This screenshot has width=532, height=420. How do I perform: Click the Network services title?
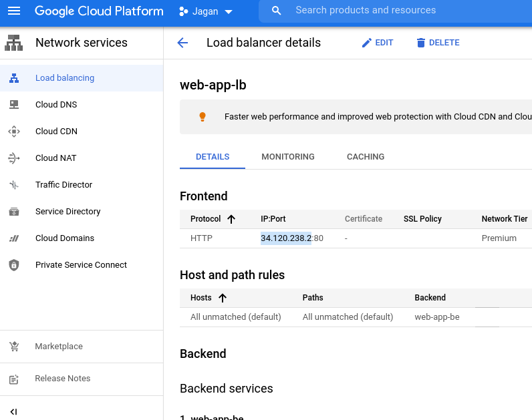pos(82,43)
